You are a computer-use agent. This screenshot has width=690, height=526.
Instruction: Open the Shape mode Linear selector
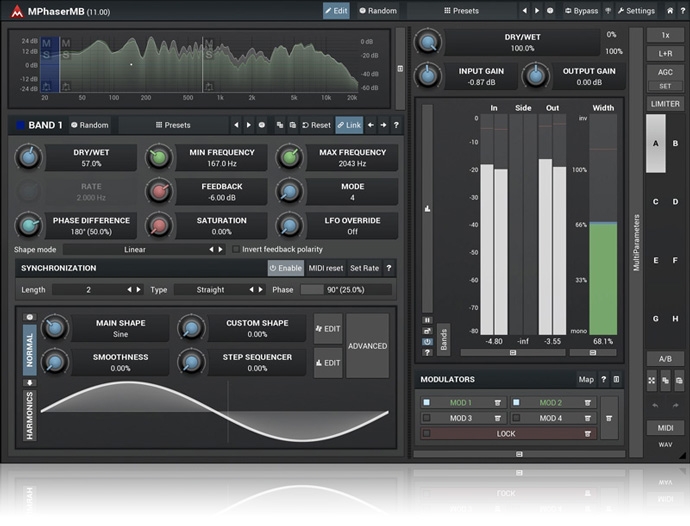[134, 249]
